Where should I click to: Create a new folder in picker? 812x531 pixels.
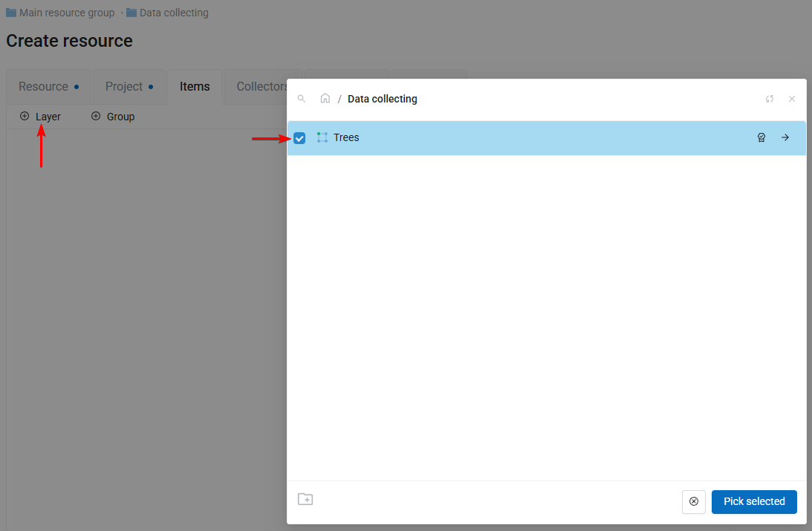coord(305,499)
